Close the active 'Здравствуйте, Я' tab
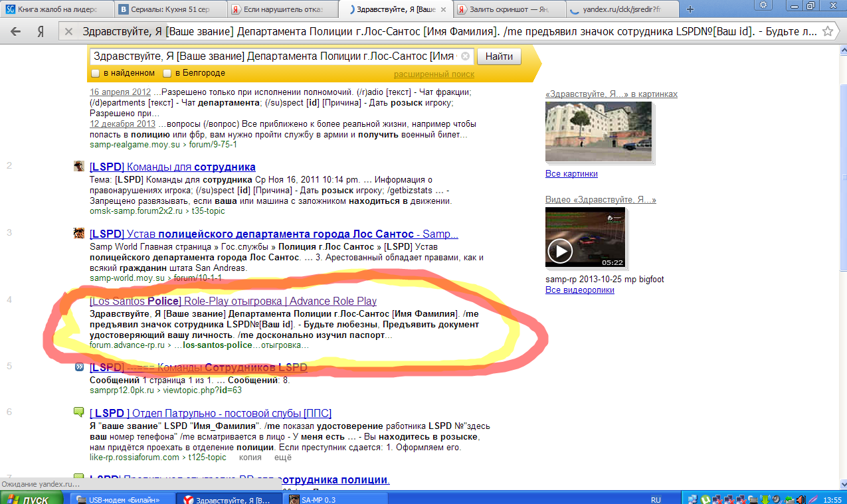The height and width of the screenshot is (504, 847). pyautogui.click(x=443, y=10)
